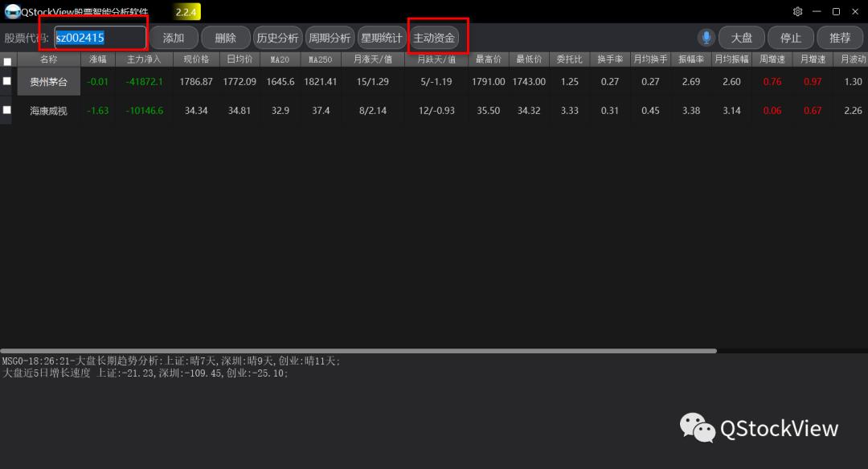Screen dimensions: 868x469
Task: Sort by 换手率 column header
Action: click(610, 59)
